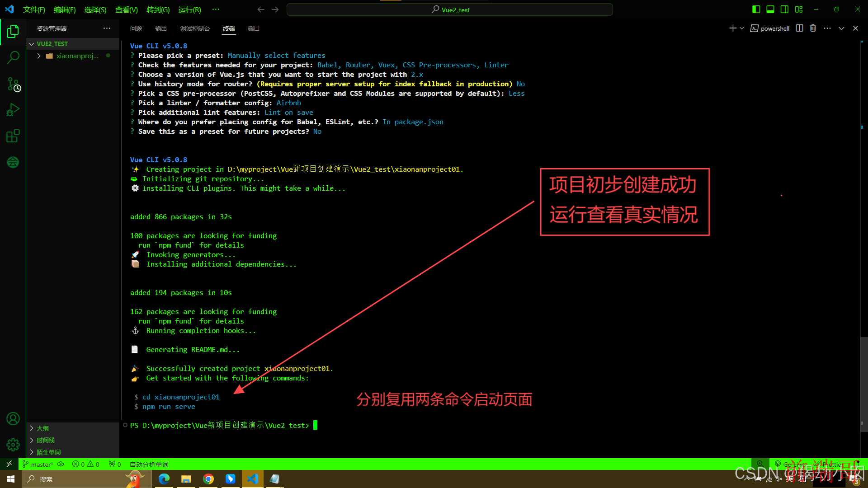Open the Run and Debug view
The width and height of the screenshot is (868, 488).
pos(13,110)
